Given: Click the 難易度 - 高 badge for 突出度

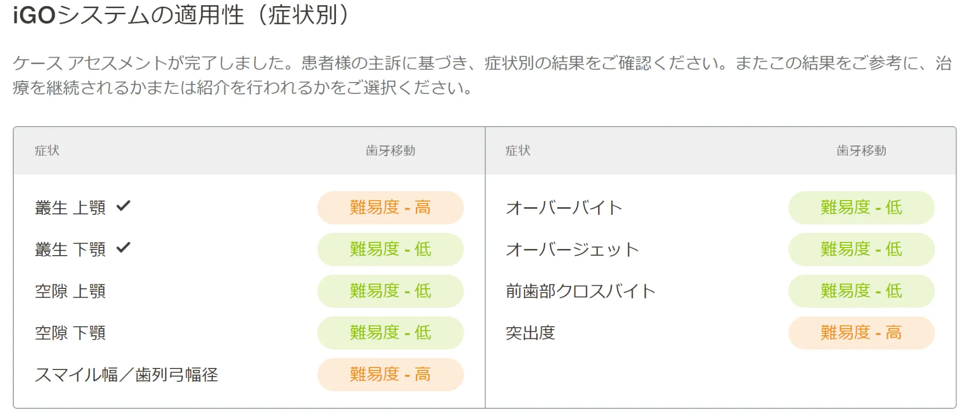Looking at the screenshot, I should tap(861, 333).
